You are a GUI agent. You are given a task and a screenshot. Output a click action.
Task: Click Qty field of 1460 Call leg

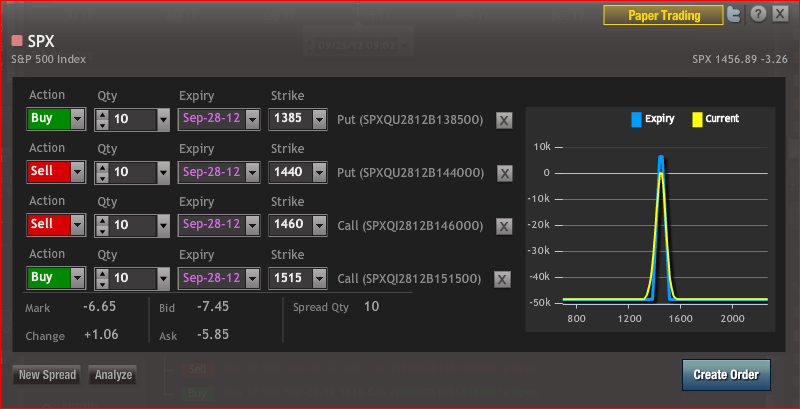pos(133,226)
